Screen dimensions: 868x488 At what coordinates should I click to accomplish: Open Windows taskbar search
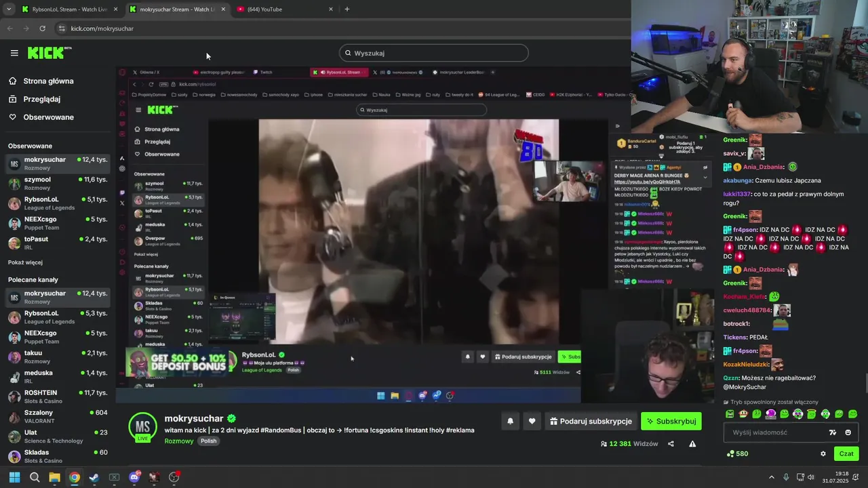tap(35, 477)
